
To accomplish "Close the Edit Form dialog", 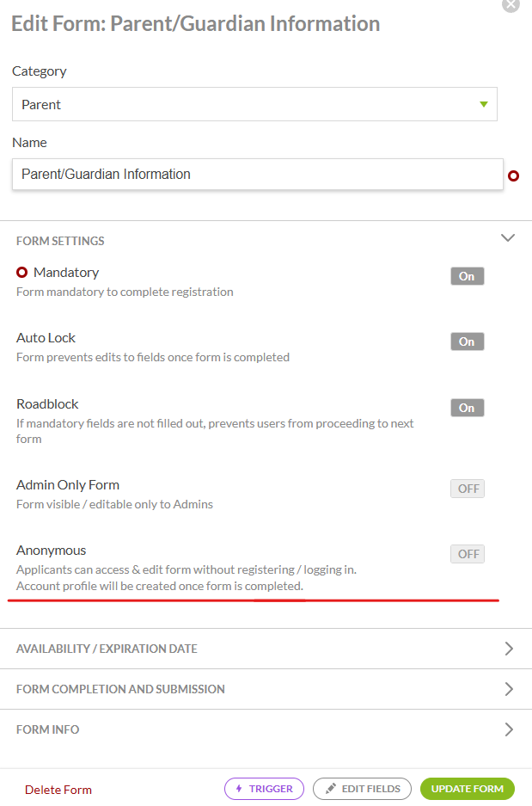I will coord(511,5).
